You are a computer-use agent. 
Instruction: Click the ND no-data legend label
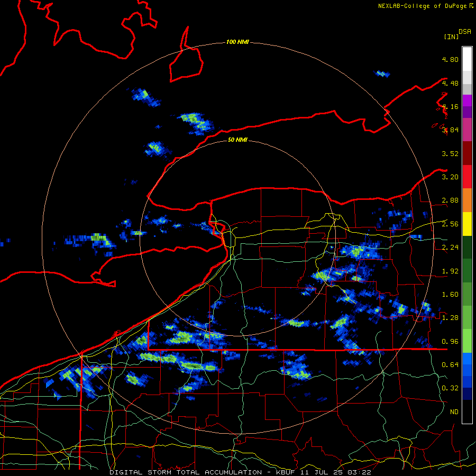click(x=454, y=411)
